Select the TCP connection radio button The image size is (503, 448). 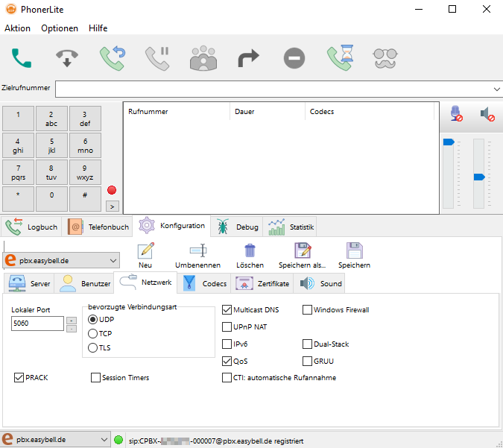(x=93, y=333)
